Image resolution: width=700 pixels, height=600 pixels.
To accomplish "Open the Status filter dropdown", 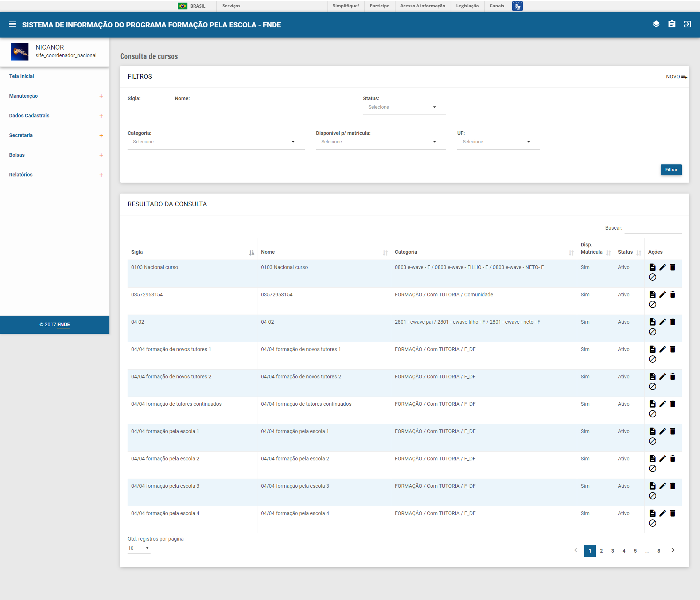I will [404, 107].
